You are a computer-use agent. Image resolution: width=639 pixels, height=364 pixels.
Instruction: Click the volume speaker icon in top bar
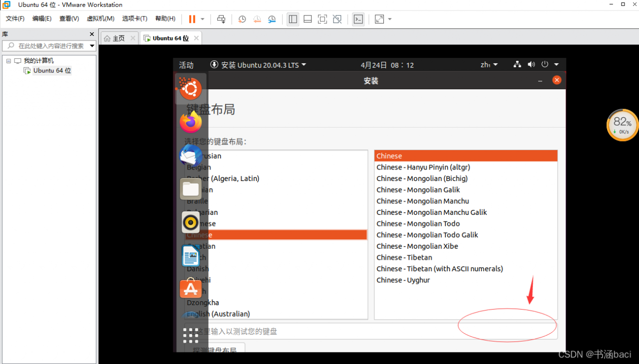531,64
